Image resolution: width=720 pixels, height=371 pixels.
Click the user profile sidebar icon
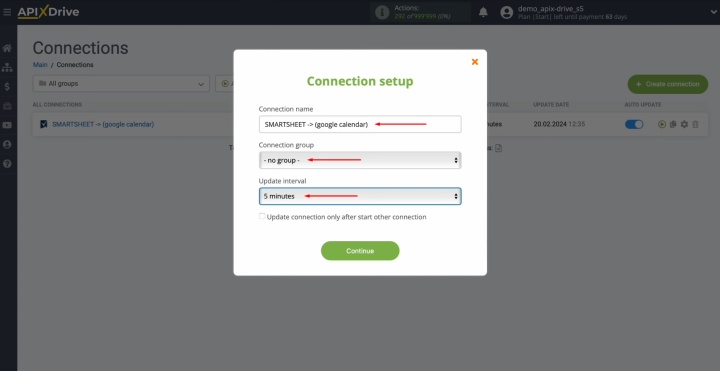pyautogui.click(x=7, y=144)
